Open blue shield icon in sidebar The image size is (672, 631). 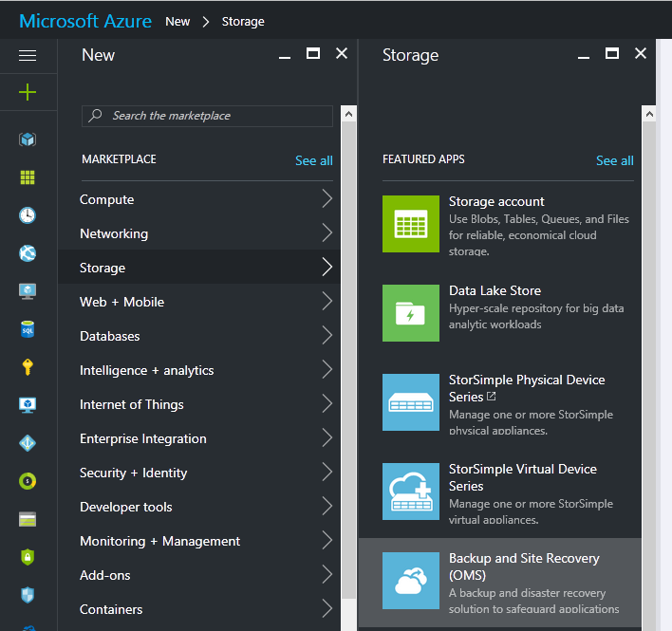(x=28, y=595)
